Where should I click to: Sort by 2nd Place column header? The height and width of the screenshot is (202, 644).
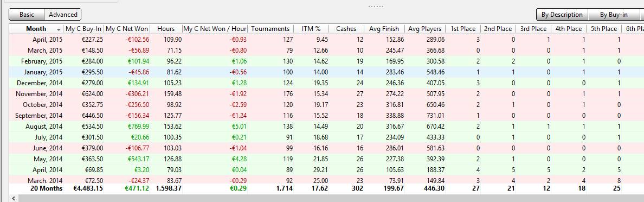coord(498,29)
